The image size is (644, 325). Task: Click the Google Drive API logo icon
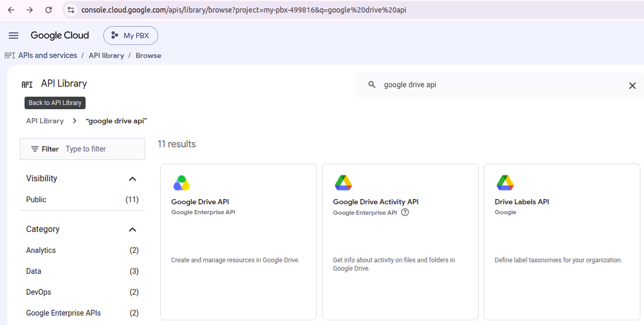click(x=181, y=183)
